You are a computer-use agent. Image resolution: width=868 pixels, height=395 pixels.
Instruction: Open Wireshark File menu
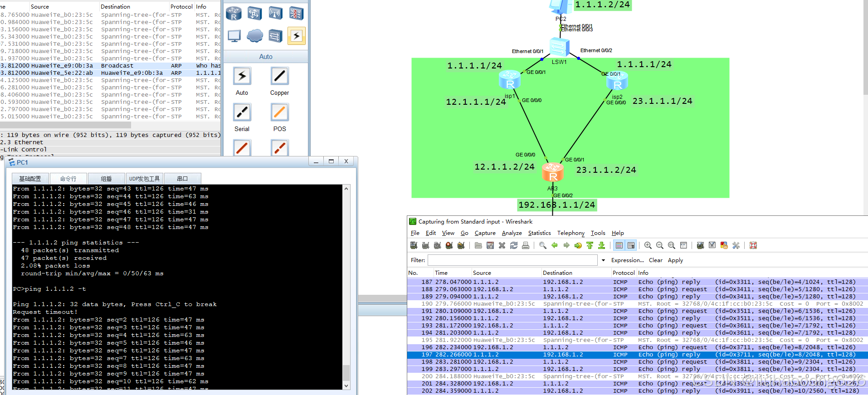(x=415, y=233)
